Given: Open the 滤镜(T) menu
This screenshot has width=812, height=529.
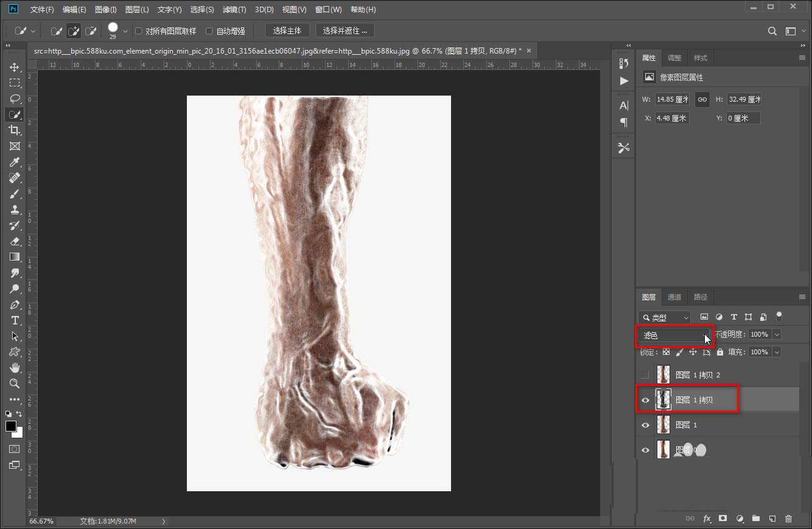Looking at the screenshot, I should (234, 10).
